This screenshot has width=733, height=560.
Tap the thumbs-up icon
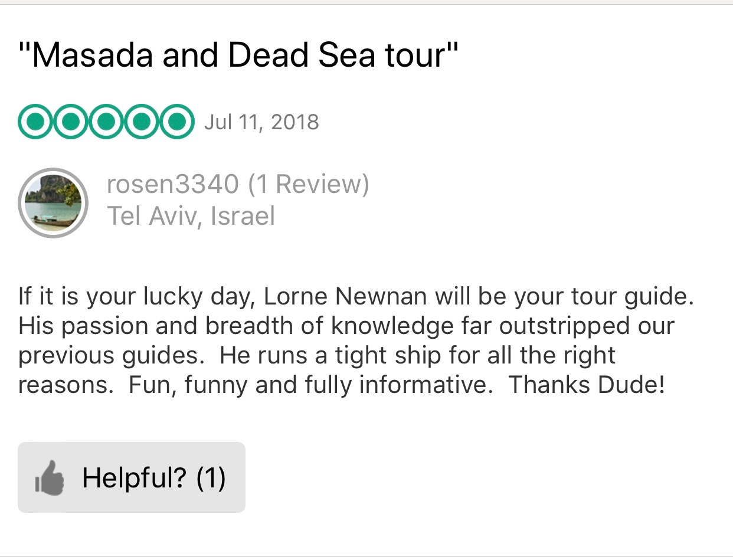pos(50,477)
